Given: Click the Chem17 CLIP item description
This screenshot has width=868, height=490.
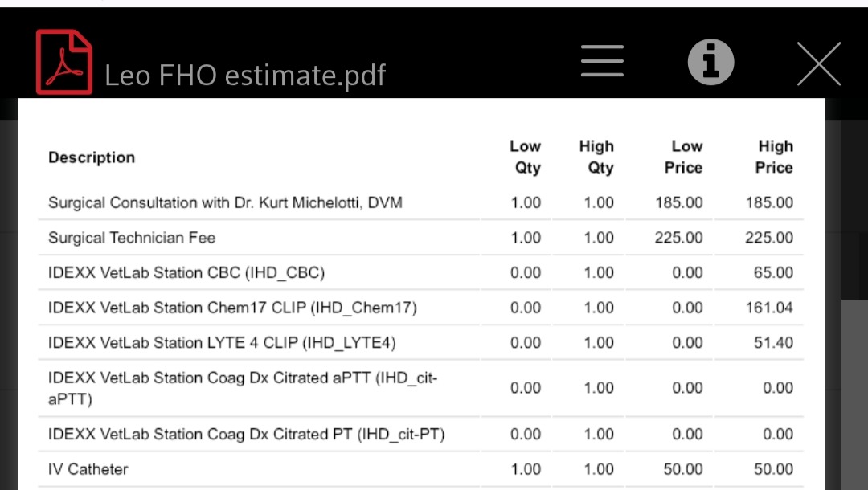Looking at the screenshot, I should 232,308.
